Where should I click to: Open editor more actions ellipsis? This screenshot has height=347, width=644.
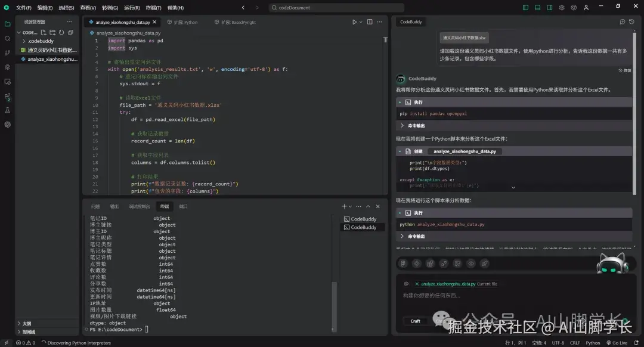click(x=379, y=22)
